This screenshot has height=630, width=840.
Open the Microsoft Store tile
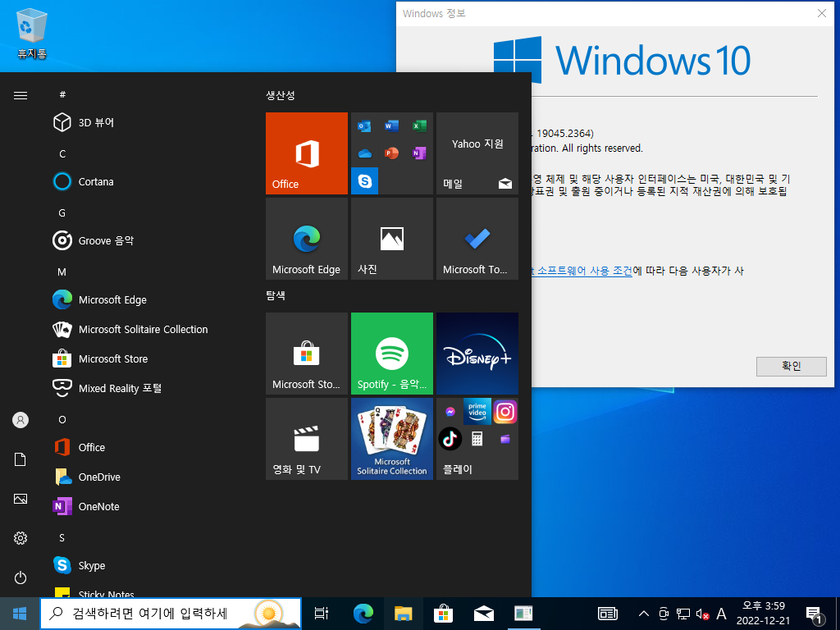(x=307, y=354)
